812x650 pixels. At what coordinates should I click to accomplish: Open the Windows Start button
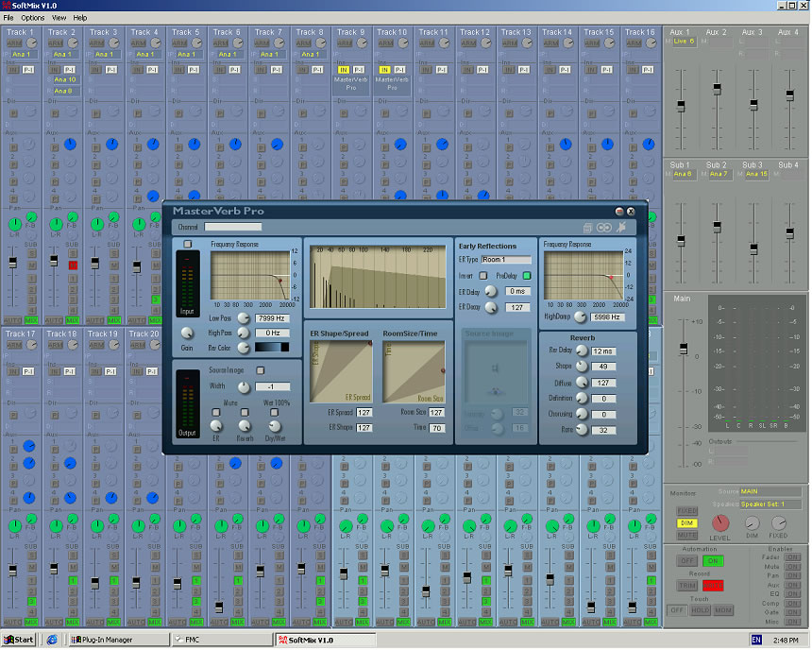[x=18, y=641]
